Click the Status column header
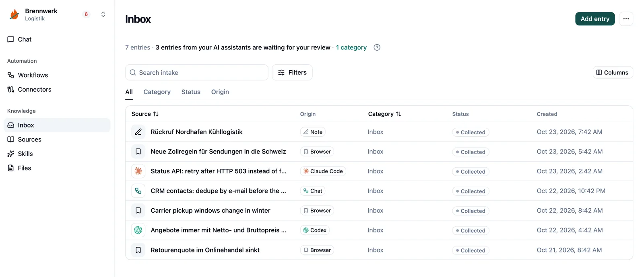 click(460, 114)
